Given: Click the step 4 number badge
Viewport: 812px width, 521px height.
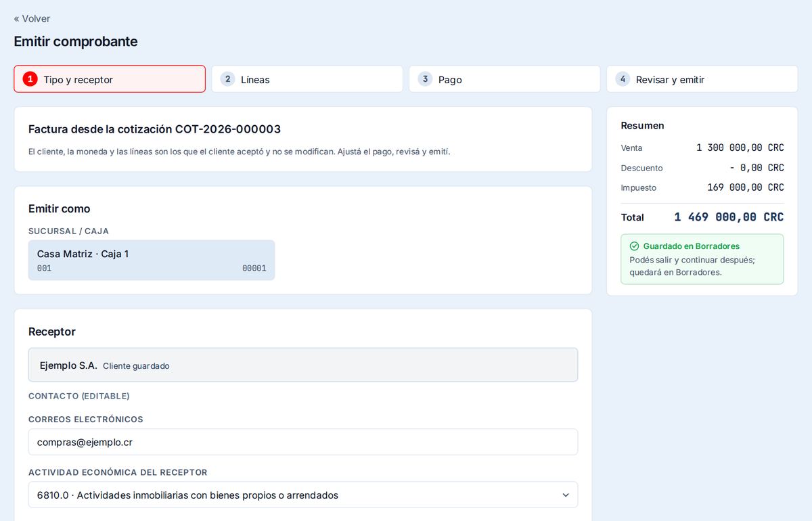Looking at the screenshot, I should pyautogui.click(x=623, y=79).
